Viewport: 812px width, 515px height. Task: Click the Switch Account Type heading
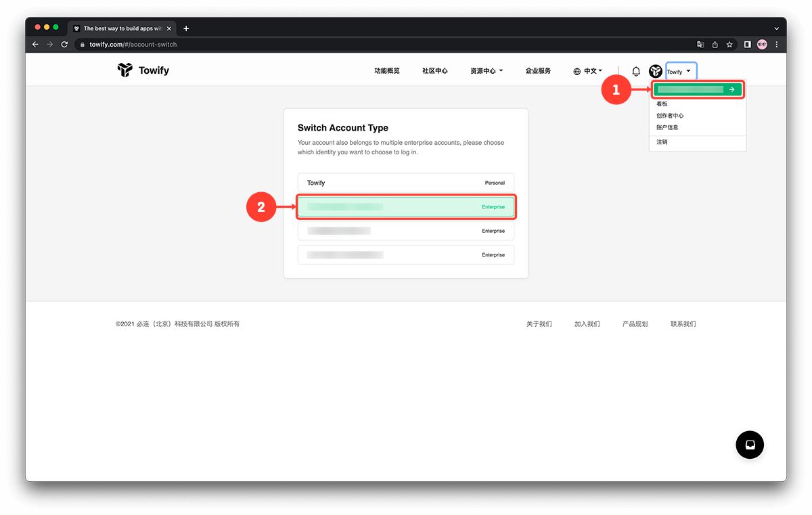tap(343, 128)
